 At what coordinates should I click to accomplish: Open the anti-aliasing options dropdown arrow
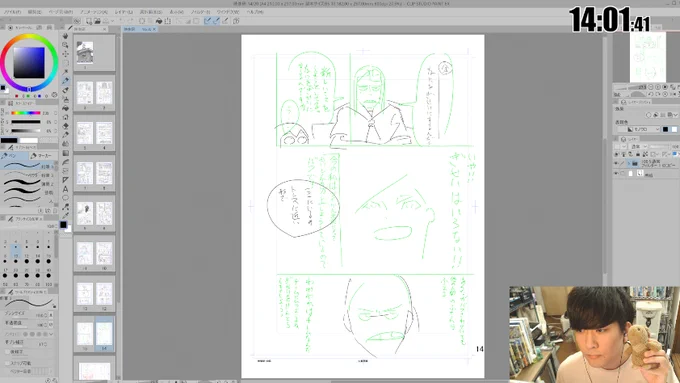(51, 334)
